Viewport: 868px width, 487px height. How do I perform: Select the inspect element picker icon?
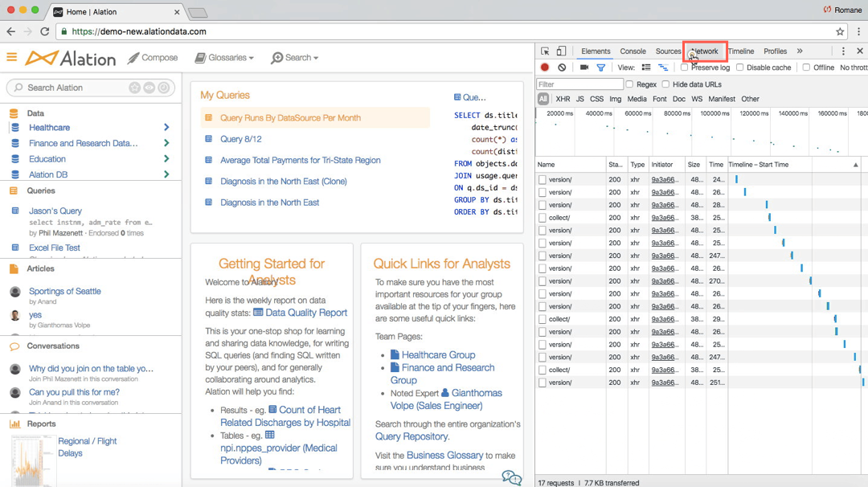pyautogui.click(x=545, y=51)
